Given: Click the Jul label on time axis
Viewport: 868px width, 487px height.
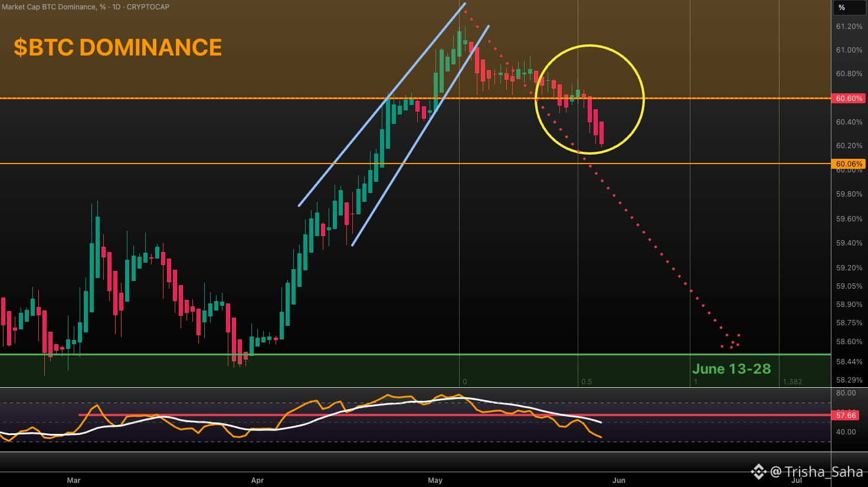Looking at the screenshot, I should pyautogui.click(x=797, y=481).
